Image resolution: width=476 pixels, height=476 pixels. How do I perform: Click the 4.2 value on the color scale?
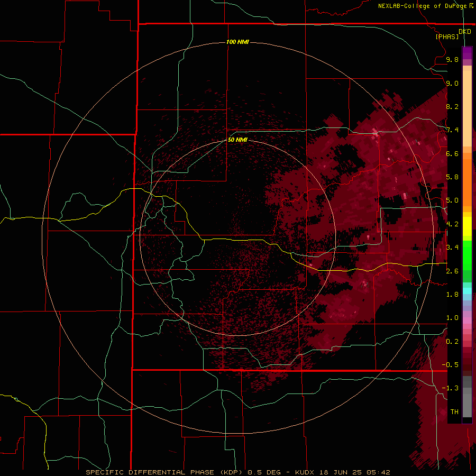(452, 224)
